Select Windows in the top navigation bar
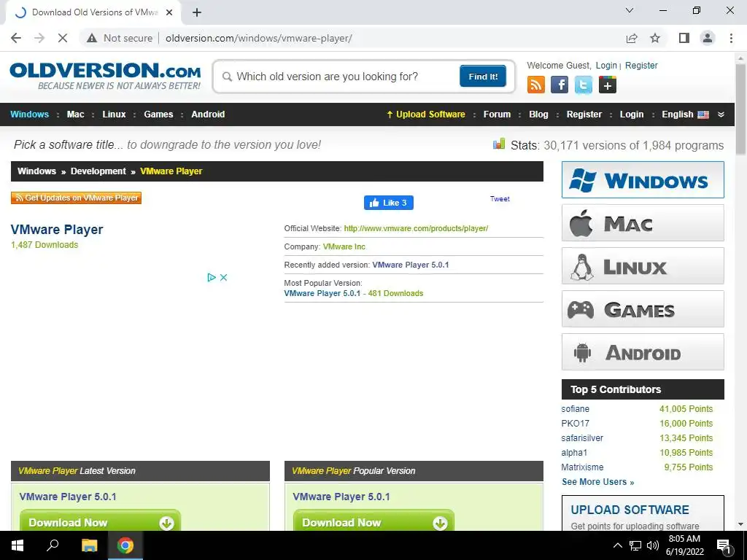This screenshot has width=747, height=560. (29, 114)
